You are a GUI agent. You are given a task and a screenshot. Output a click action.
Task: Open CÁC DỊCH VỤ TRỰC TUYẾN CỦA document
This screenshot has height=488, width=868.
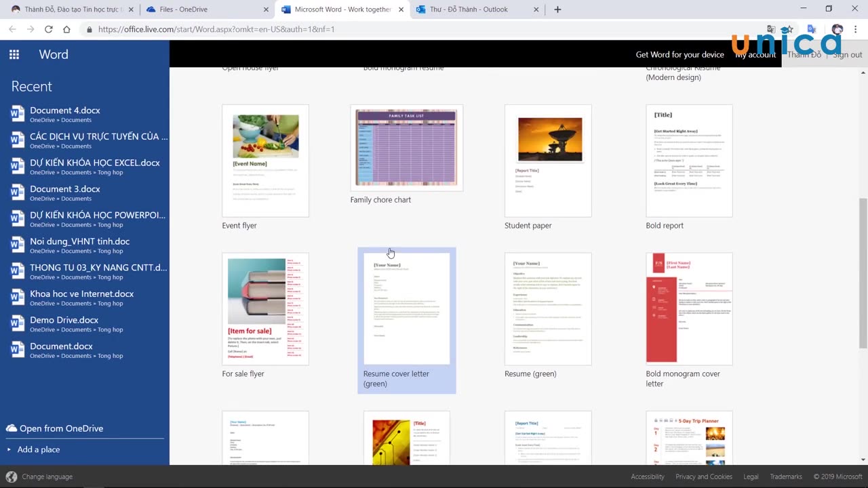pos(85,140)
